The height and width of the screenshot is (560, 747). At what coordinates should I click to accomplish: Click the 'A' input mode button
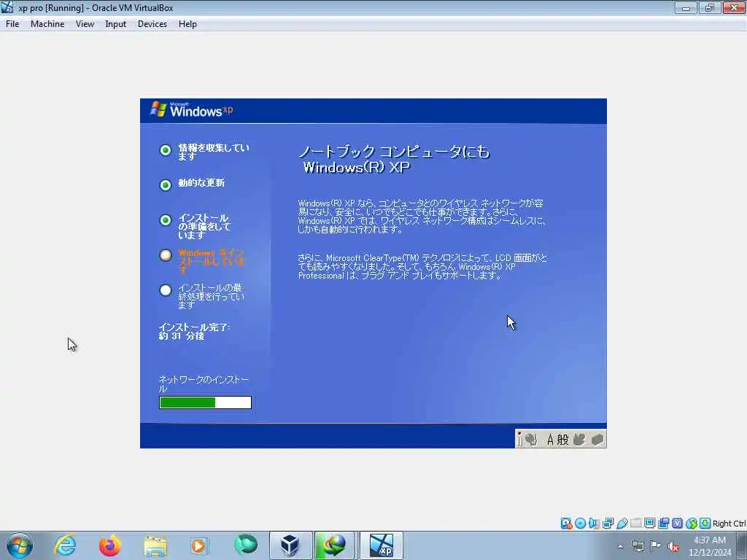550,439
